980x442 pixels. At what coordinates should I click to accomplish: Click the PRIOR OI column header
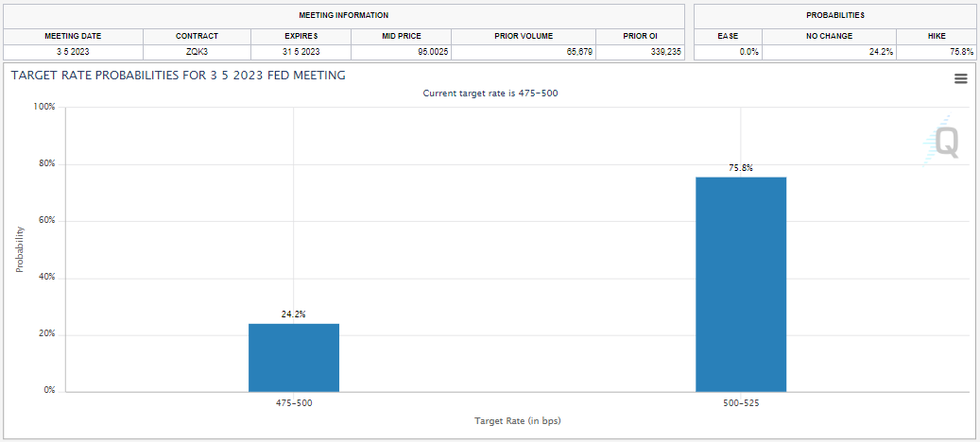coord(640,36)
